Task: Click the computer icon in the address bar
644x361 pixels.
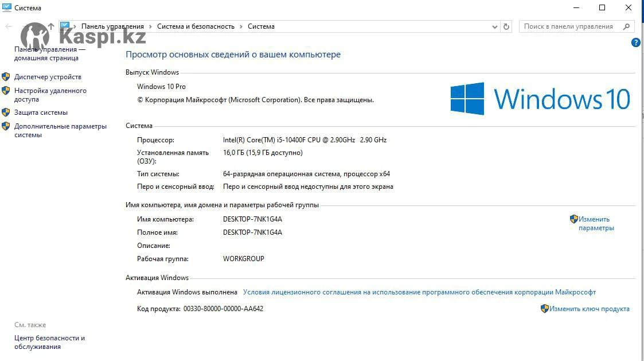Action: point(65,26)
